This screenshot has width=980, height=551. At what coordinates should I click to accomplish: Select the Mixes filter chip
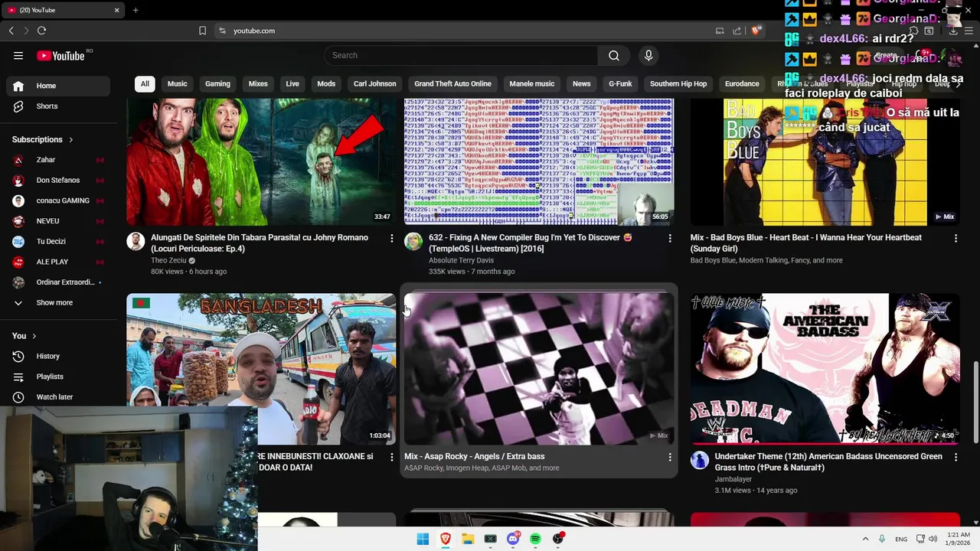(x=258, y=84)
